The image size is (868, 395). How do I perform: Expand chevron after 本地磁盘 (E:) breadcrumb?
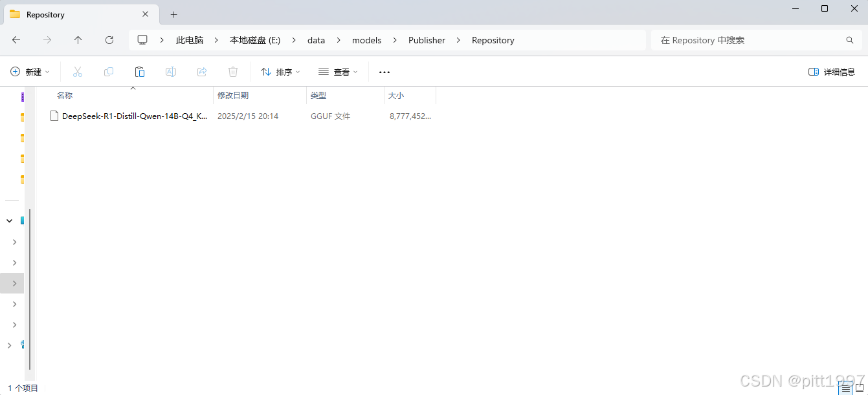(x=293, y=40)
